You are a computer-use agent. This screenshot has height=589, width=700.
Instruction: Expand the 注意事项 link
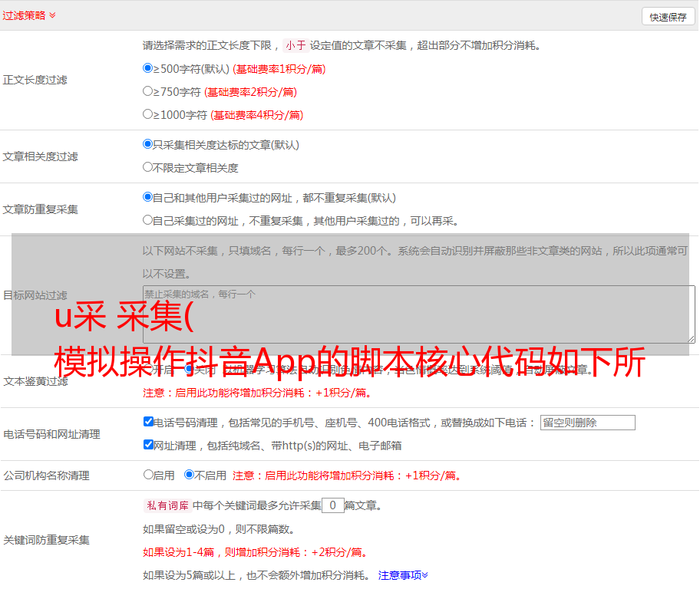pos(403,574)
